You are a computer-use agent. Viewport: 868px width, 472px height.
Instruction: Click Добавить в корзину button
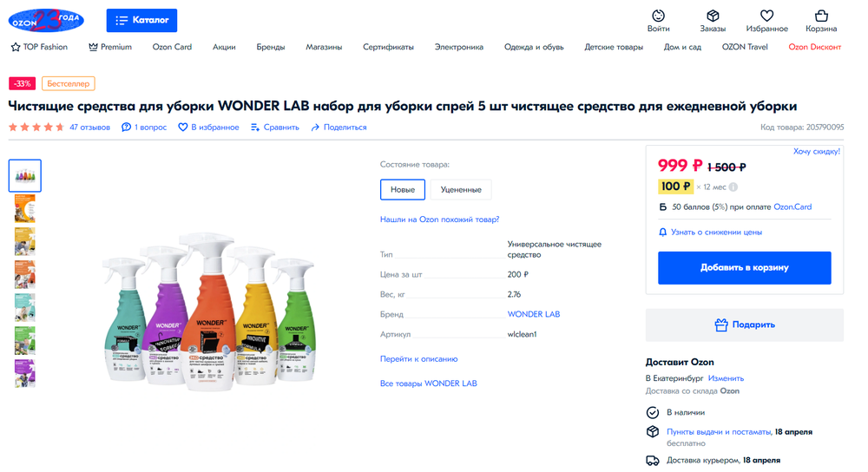click(745, 268)
